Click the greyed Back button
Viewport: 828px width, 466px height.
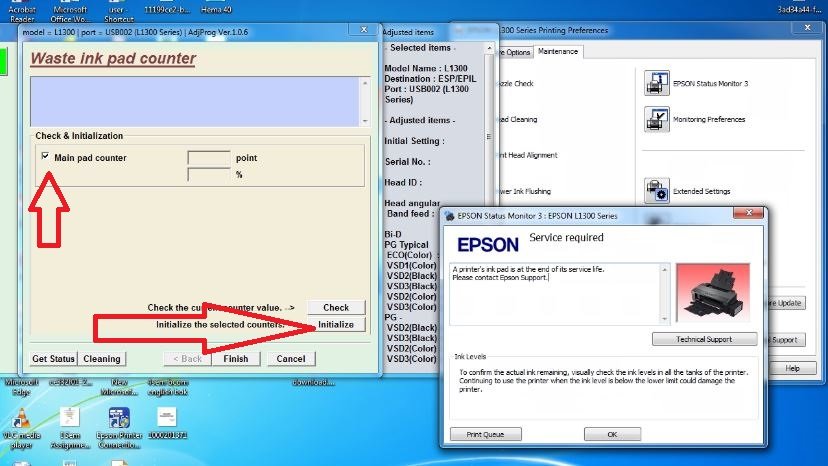click(187, 359)
